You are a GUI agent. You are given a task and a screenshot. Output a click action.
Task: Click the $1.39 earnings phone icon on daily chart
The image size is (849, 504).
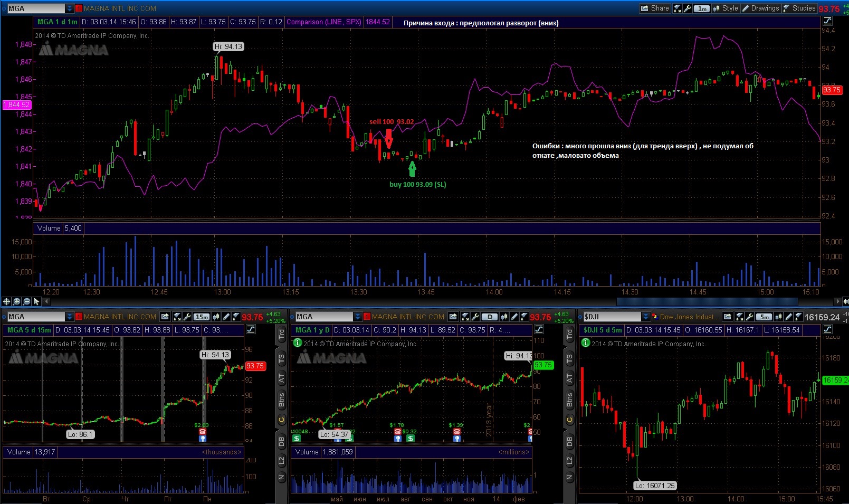coord(457,432)
